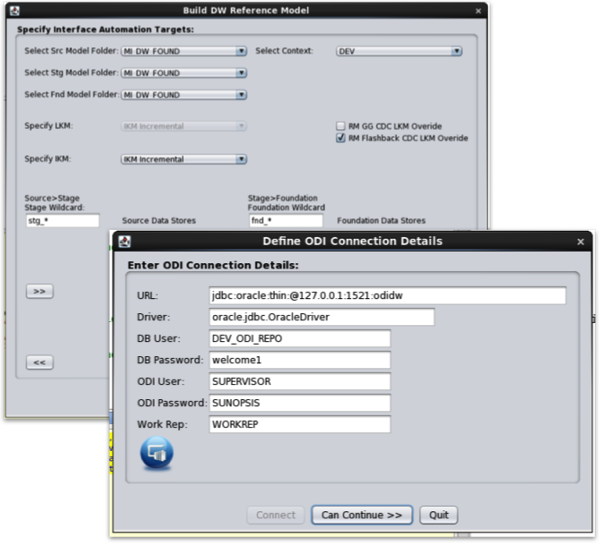Click the DB User field with DEV_ODI_REPO

coord(300,338)
